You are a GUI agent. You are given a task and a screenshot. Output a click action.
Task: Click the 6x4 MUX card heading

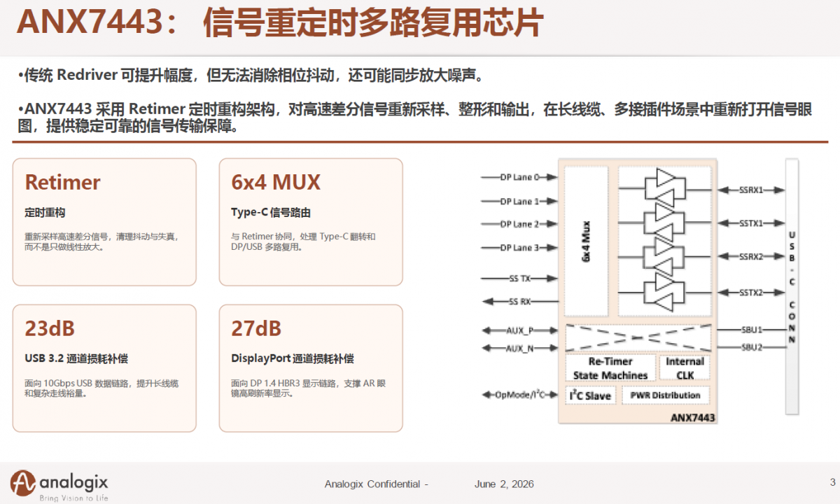276,183
